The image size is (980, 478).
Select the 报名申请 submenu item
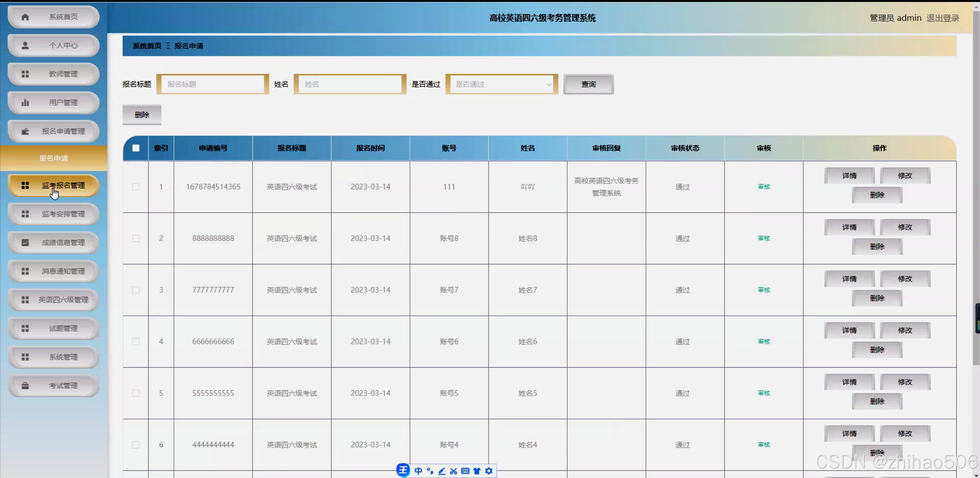[x=54, y=158]
